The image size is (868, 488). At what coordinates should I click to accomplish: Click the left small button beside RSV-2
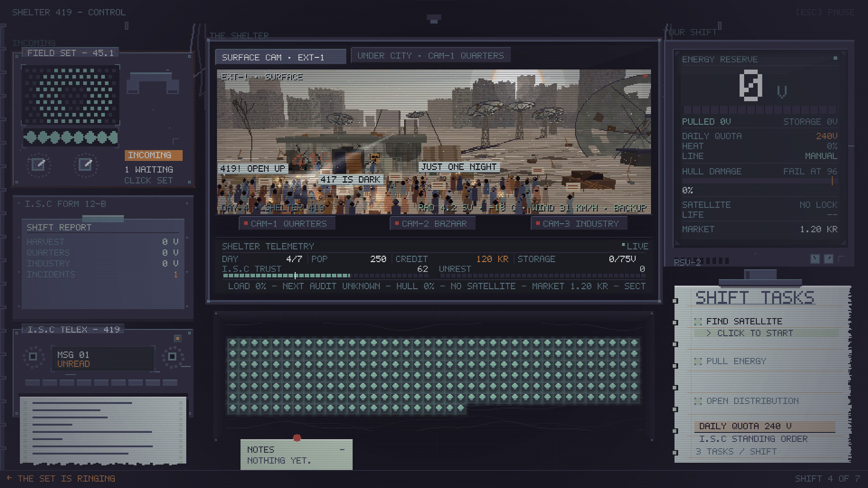815,258
